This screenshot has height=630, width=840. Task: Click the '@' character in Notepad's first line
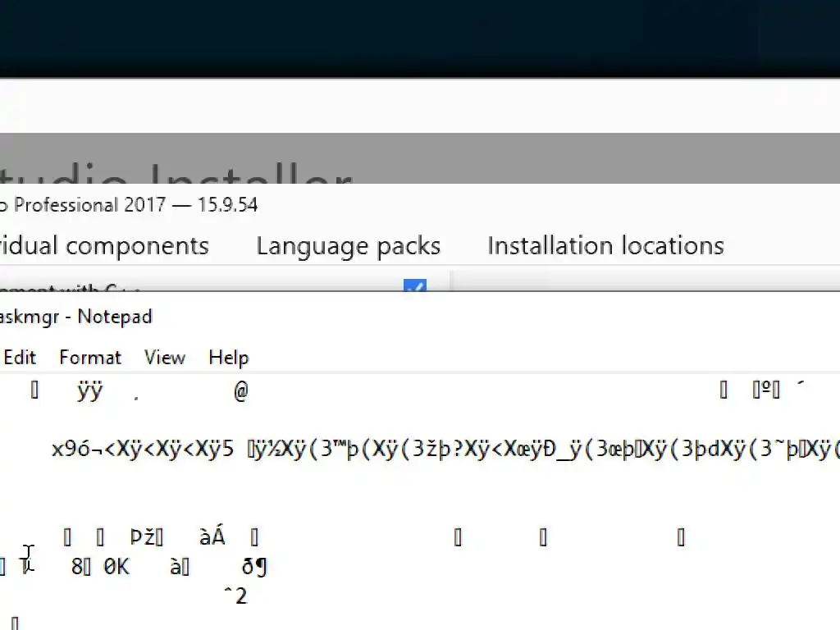coord(241,391)
